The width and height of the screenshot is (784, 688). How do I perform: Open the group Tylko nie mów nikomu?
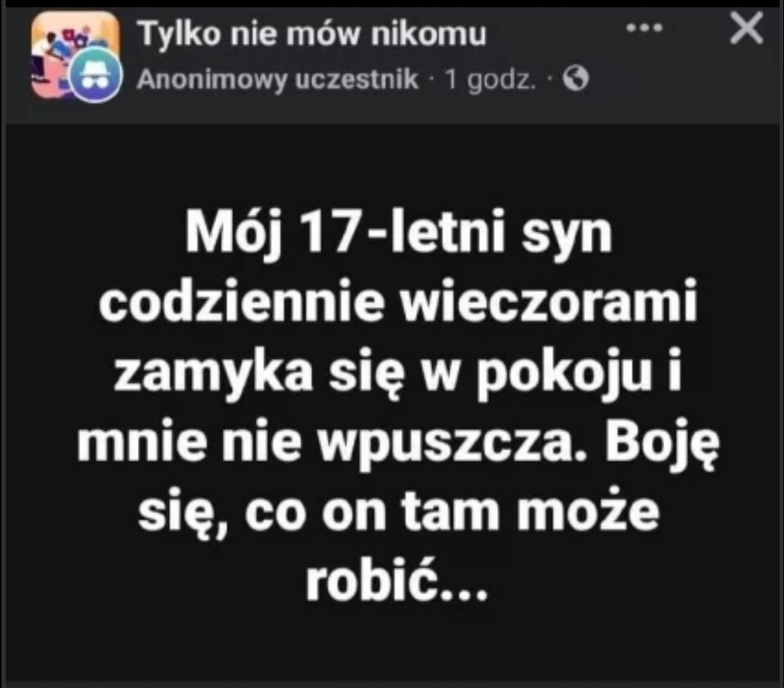pyautogui.click(x=311, y=34)
